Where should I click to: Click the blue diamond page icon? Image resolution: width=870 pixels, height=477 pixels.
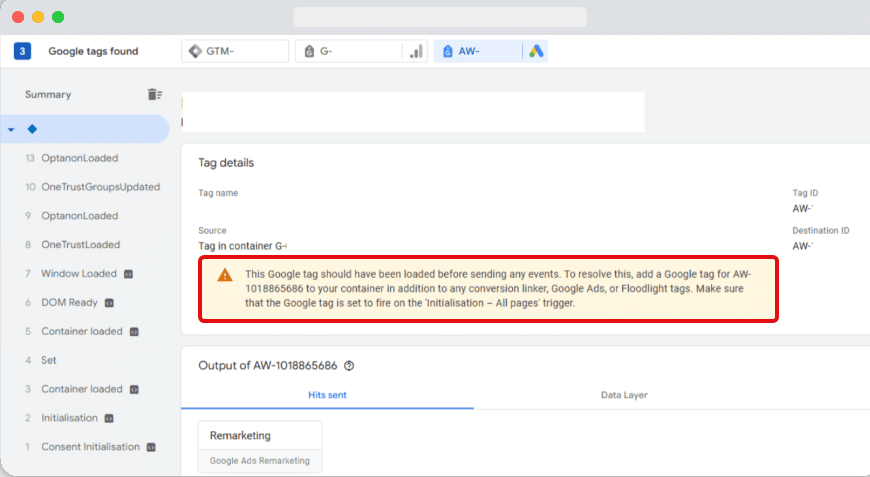(x=32, y=129)
